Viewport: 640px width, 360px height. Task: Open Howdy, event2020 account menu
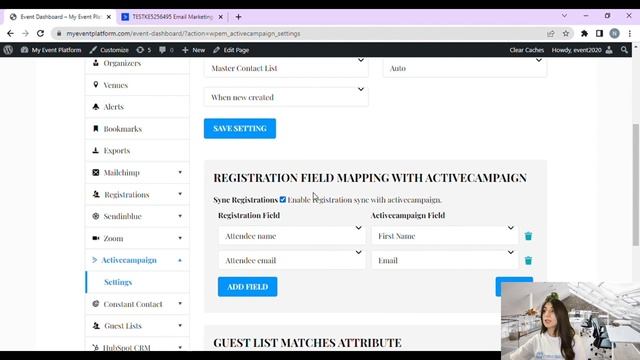[x=582, y=50]
